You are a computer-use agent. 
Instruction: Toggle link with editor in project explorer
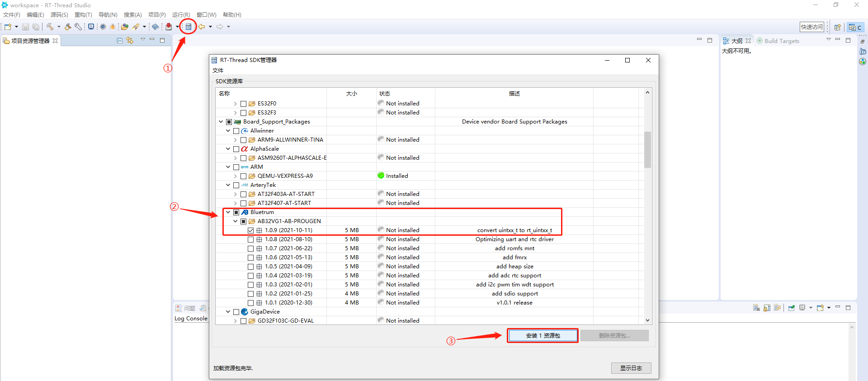(x=130, y=41)
